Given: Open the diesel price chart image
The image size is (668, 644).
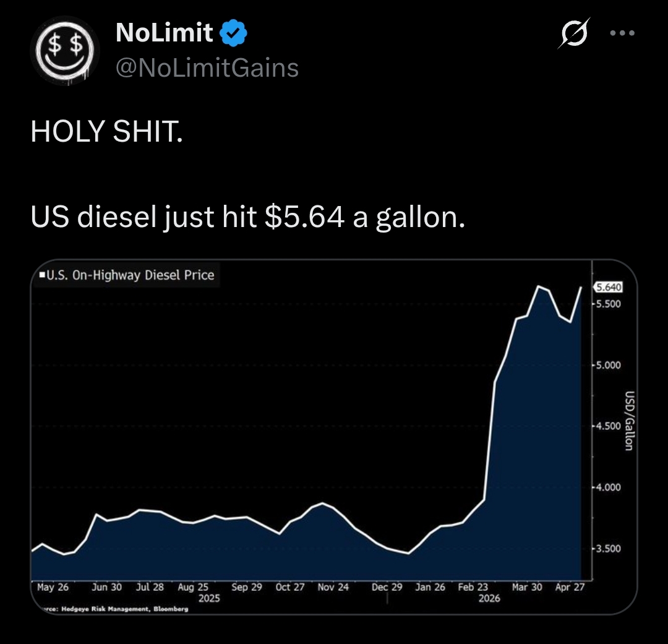Looking at the screenshot, I should (334, 437).
